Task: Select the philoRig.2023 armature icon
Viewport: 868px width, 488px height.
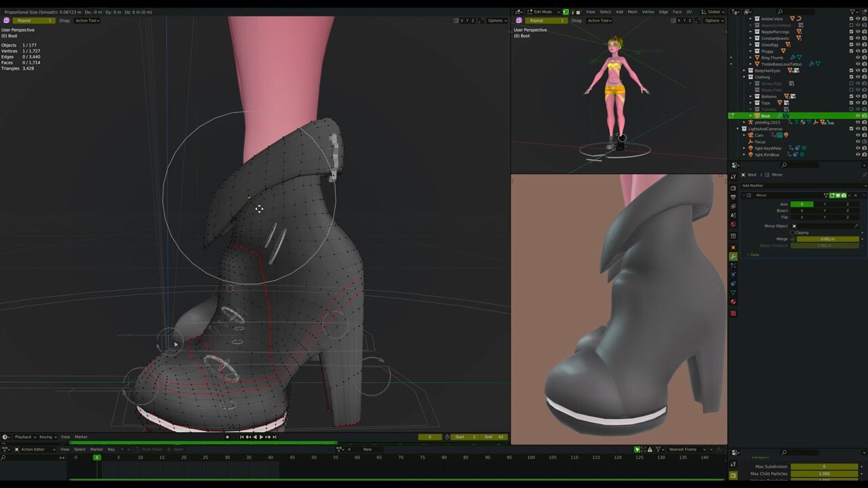Action: [750, 123]
